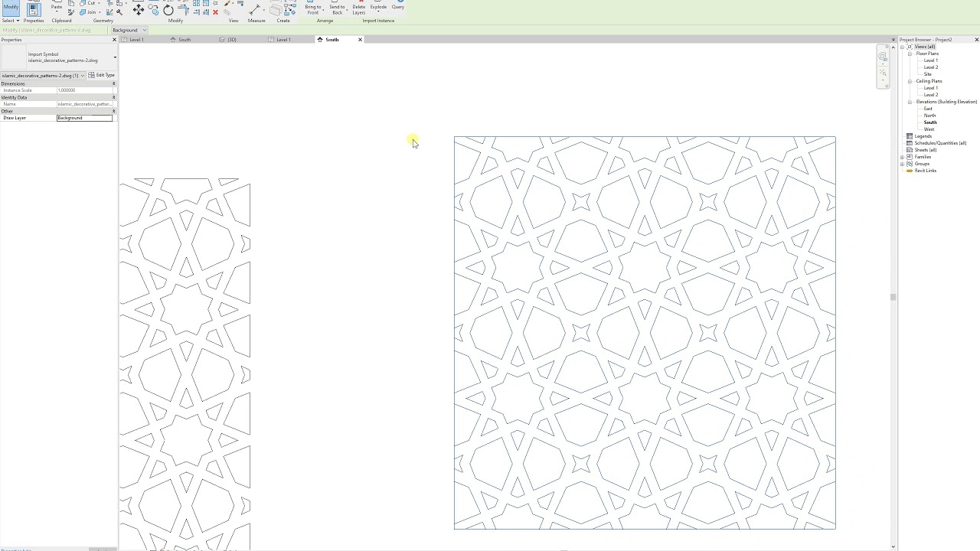Open the type selector dropdown for Import Symbol
The image size is (980, 551).
coord(115,57)
